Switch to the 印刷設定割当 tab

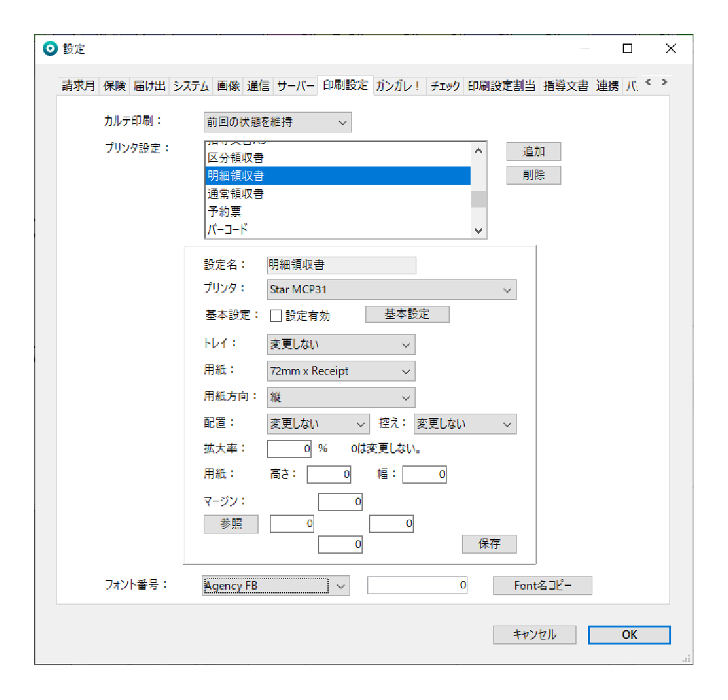point(502,86)
